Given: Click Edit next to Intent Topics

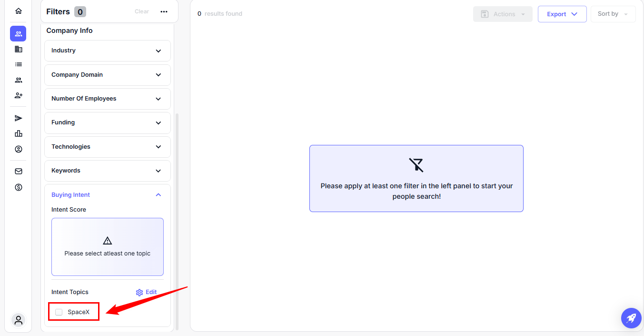Looking at the screenshot, I should click(x=147, y=292).
